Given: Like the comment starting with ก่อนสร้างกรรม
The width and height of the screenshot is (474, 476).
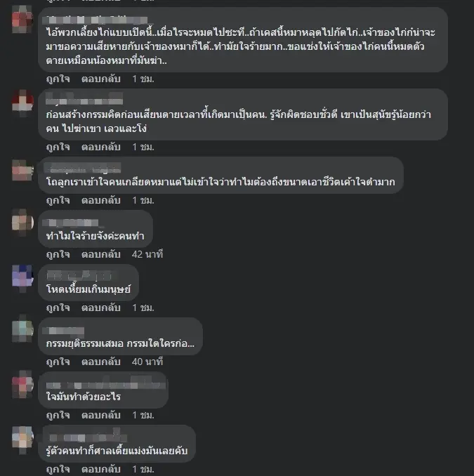Looking at the screenshot, I should point(58,147).
